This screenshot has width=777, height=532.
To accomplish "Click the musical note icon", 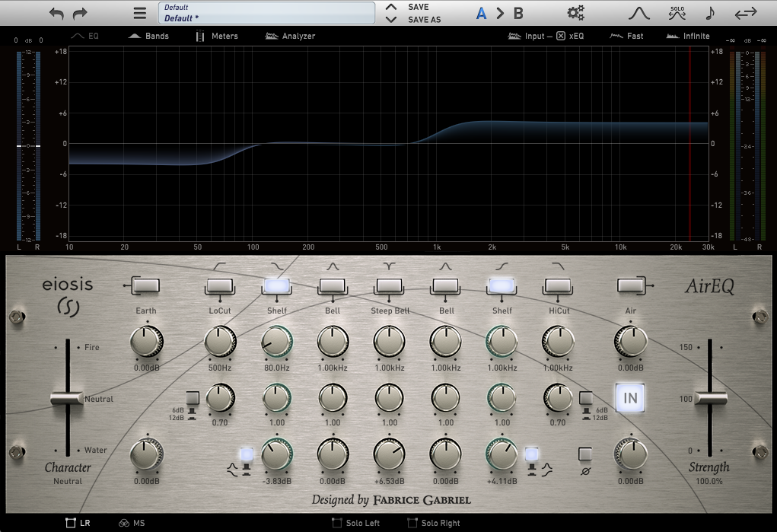I will (710, 13).
